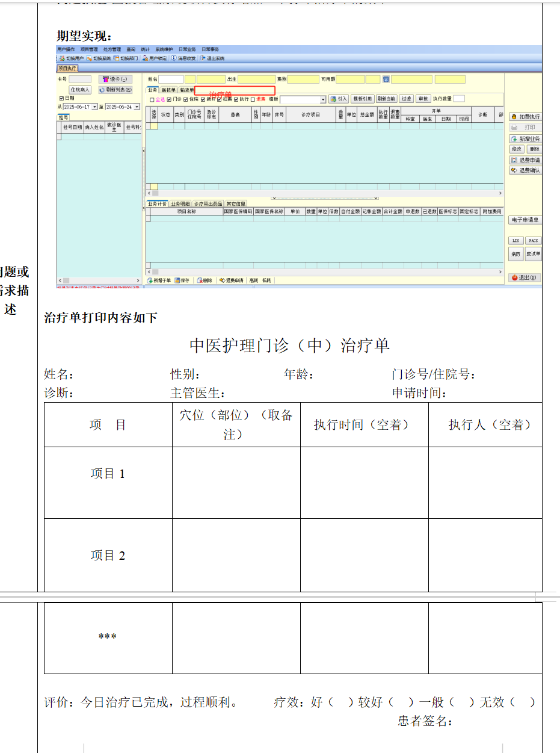Image resolution: width=560 pixels, height=753 pixels.
Task: Open the 模板 template dropdown
Action: [x=323, y=99]
